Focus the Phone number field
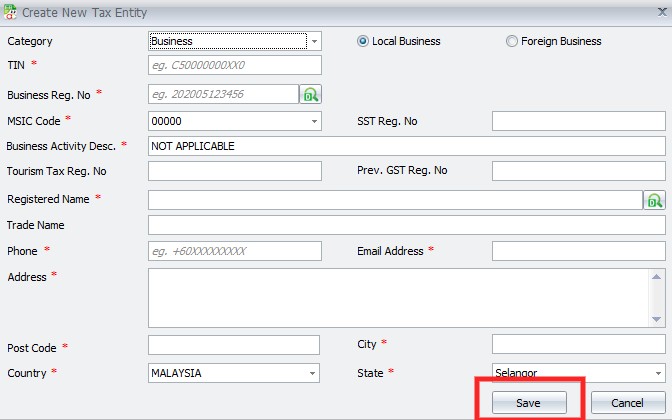672x420 pixels. (x=234, y=251)
